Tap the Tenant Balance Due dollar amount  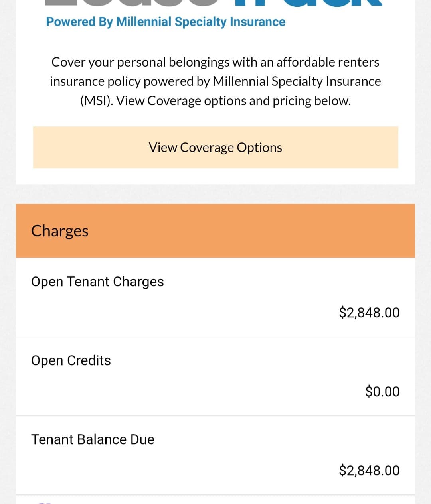[x=369, y=470]
